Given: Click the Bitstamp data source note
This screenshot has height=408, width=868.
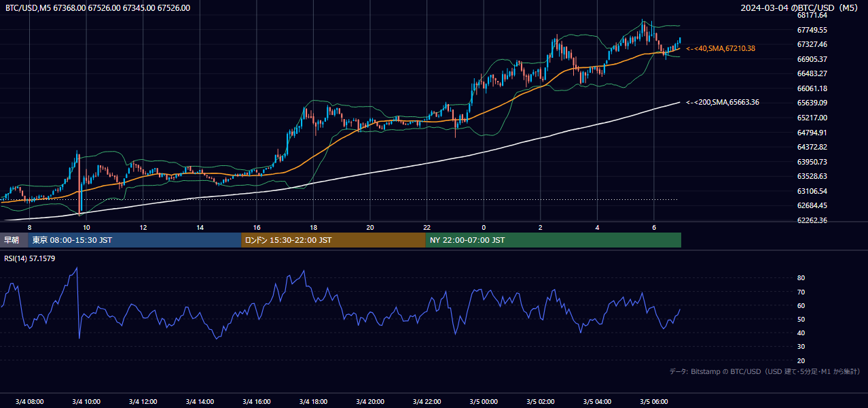Looking at the screenshot, I should [x=765, y=371].
